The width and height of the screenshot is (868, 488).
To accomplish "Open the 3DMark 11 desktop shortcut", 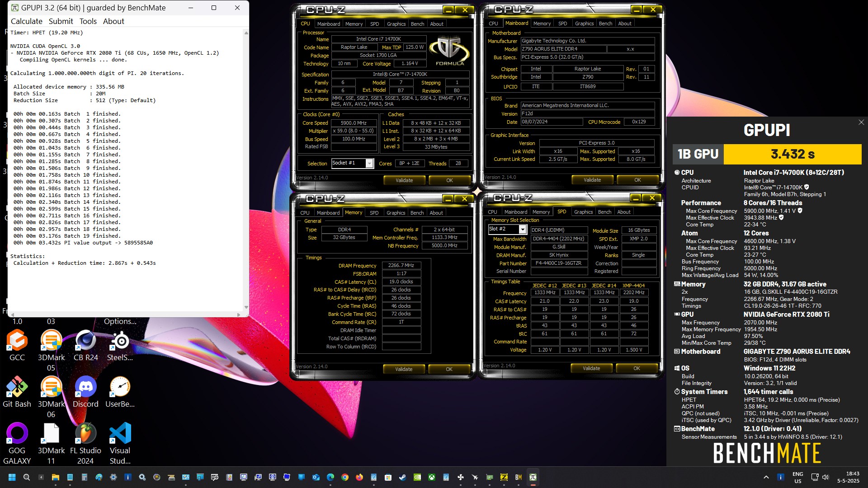I will tap(51, 444).
